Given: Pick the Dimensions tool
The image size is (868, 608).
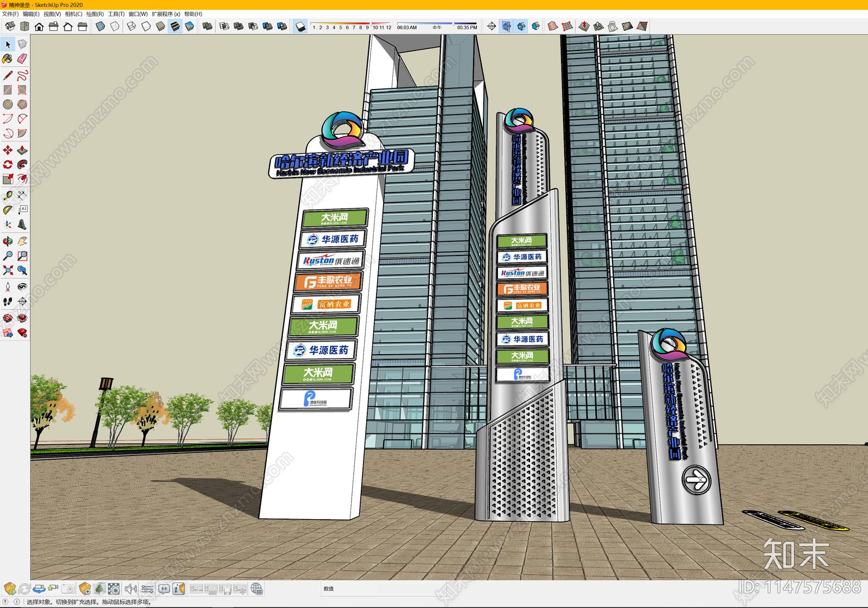Looking at the screenshot, I should 22,195.
